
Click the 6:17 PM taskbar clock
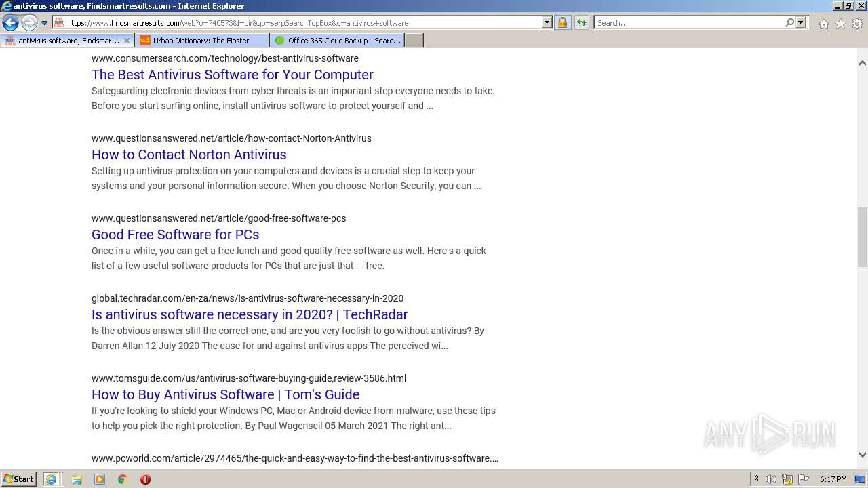(x=833, y=479)
